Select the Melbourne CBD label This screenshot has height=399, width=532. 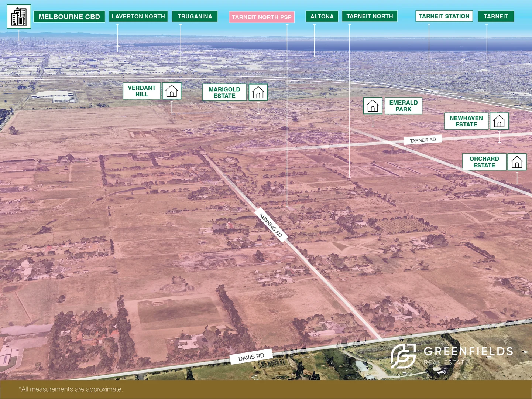pos(69,16)
